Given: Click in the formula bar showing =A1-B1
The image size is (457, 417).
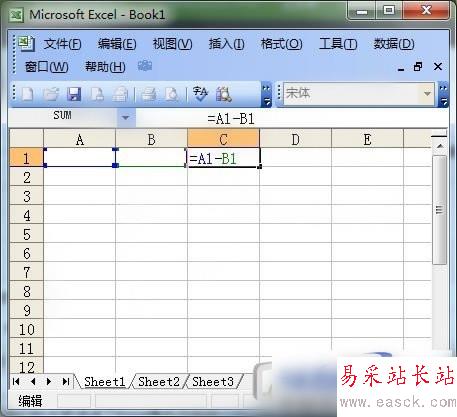Looking at the screenshot, I should point(292,118).
